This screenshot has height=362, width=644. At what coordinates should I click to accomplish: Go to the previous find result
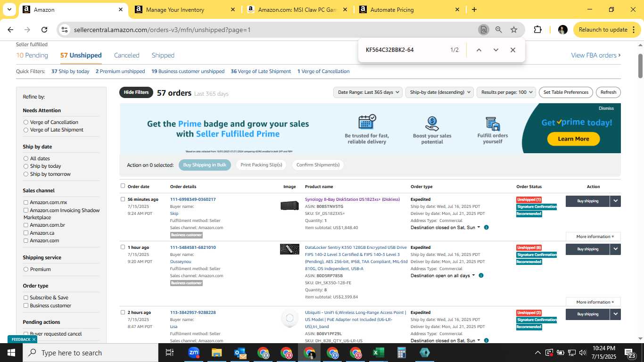[x=479, y=50]
